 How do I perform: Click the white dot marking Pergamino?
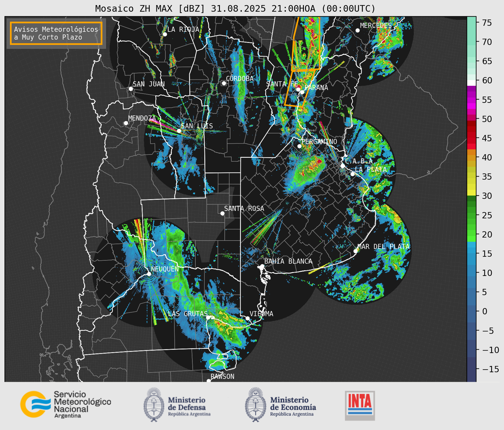[x=299, y=146]
